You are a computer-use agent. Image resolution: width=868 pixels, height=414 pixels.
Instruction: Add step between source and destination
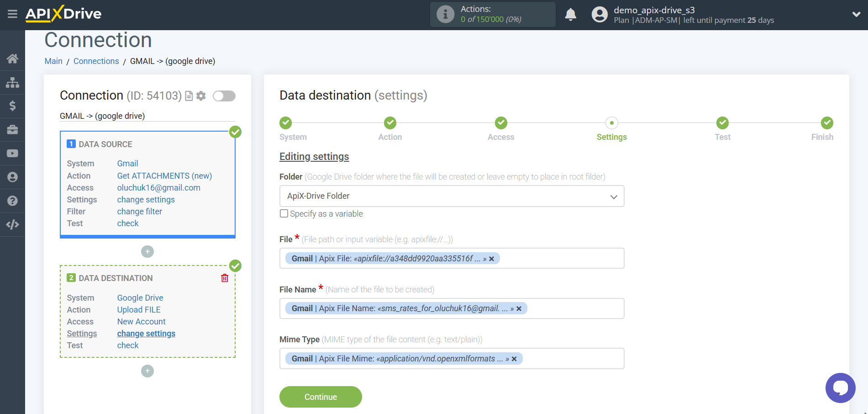click(147, 252)
